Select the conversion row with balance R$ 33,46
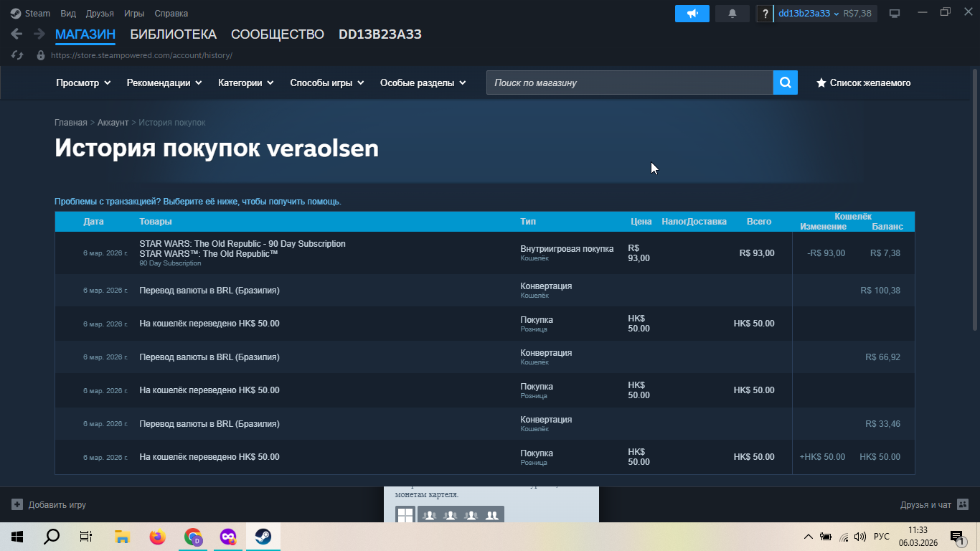 coord(485,424)
